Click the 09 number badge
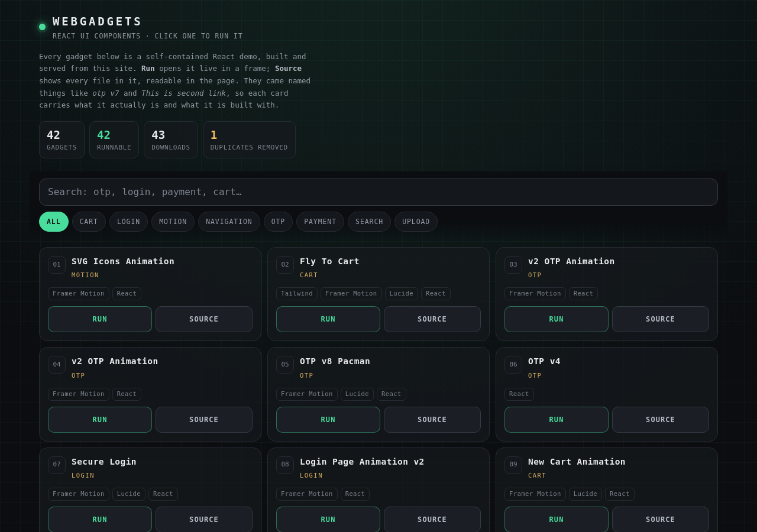 (513, 465)
